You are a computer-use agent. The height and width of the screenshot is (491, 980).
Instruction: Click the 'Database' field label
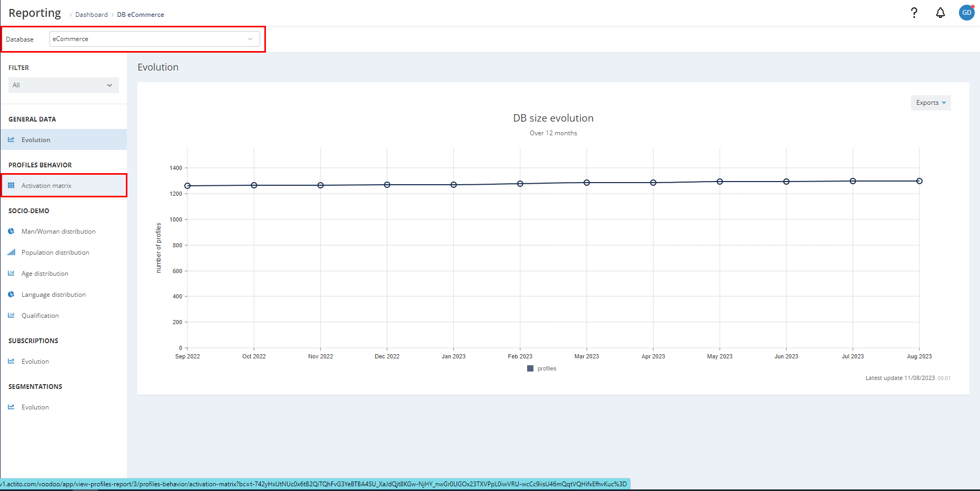tap(20, 39)
